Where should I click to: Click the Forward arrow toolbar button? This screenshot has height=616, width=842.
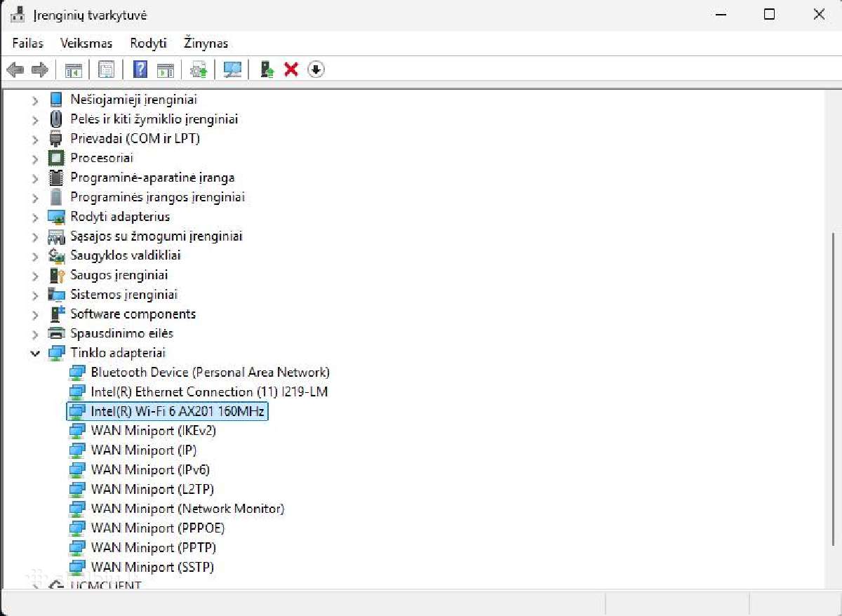[39, 69]
